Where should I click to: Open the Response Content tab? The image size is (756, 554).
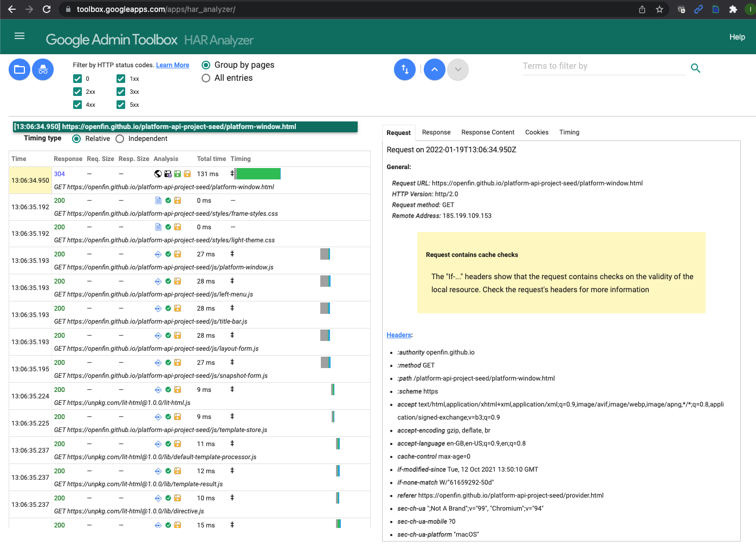click(x=488, y=132)
